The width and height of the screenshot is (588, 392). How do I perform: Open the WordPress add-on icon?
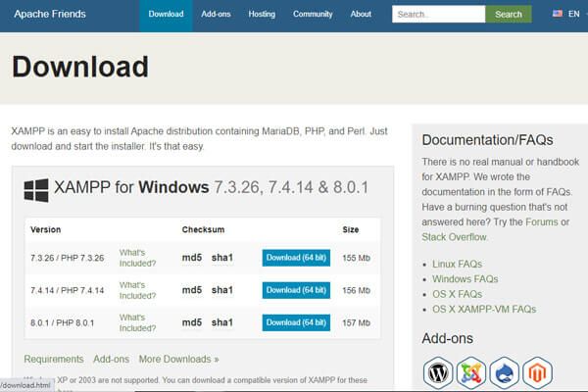coord(438,372)
